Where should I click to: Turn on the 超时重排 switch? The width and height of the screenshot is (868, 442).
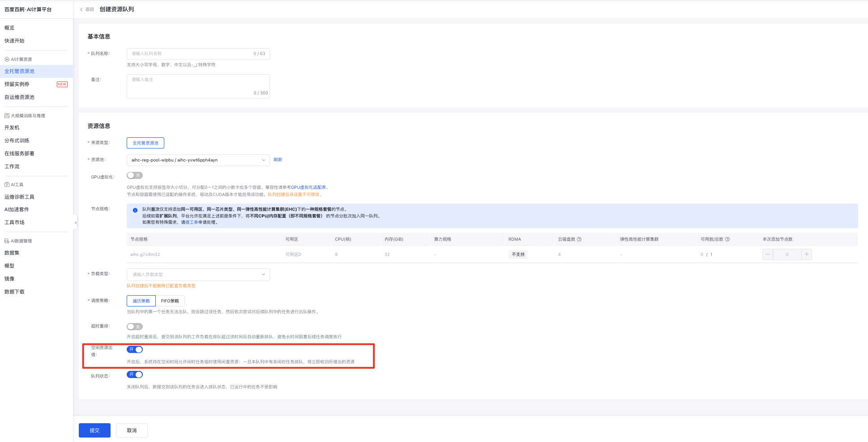(x=135, y=327)
